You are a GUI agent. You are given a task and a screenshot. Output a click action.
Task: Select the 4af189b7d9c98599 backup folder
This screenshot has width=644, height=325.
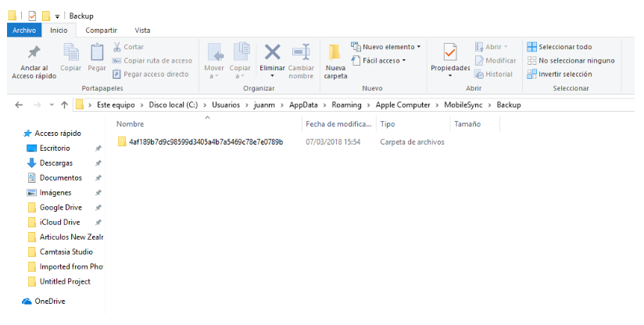(x=205, y=142)
